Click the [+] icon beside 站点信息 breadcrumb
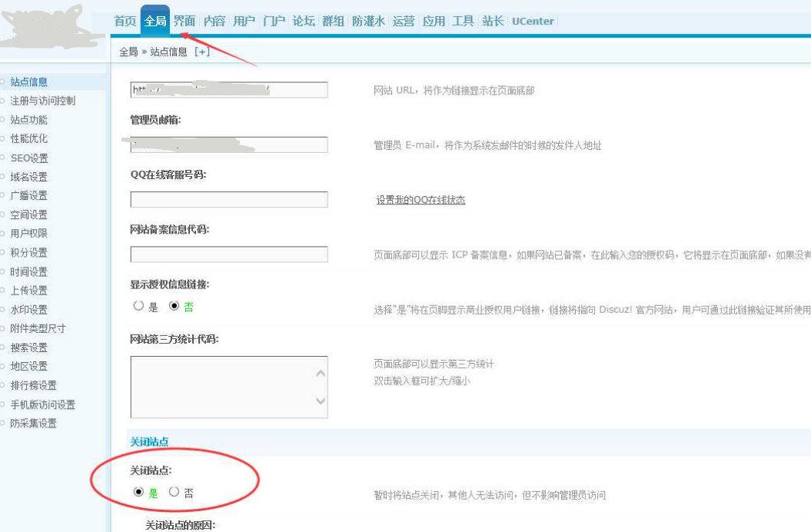The width and height of the screenshot is (811, 532). pos(201,52)
